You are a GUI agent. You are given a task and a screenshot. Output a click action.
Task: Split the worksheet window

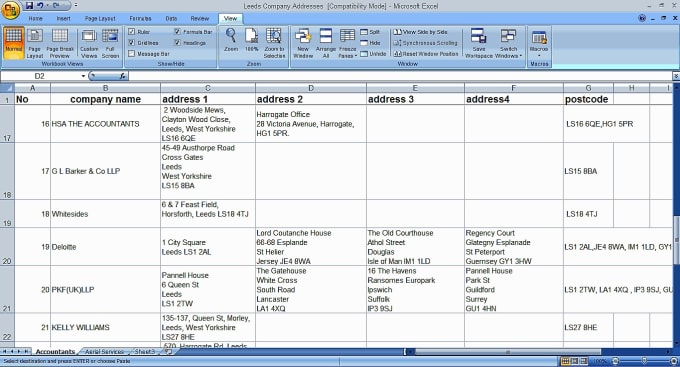(370, 32)
